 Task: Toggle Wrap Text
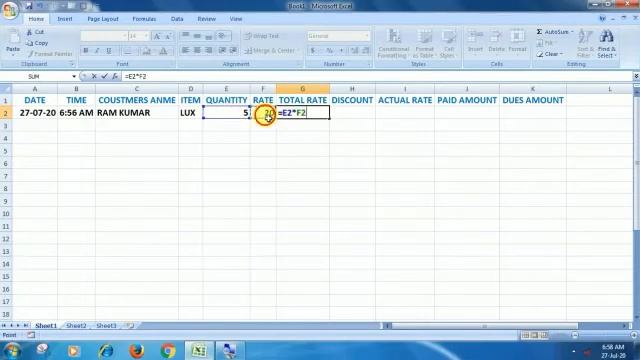262,36
